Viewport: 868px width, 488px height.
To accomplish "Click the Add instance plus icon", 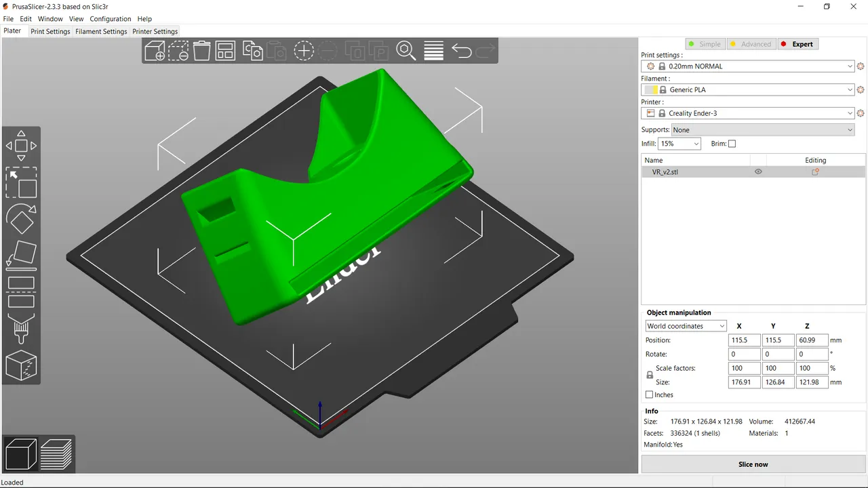I will (303, 51).
